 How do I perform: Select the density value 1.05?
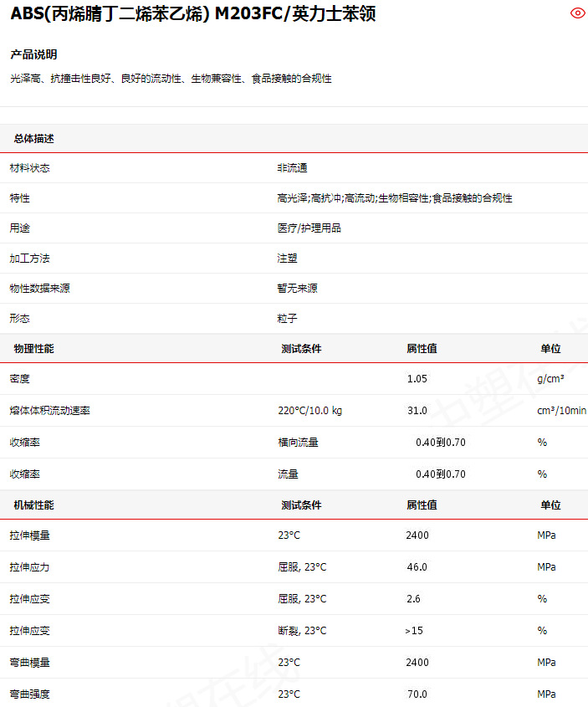coord(417,379)
